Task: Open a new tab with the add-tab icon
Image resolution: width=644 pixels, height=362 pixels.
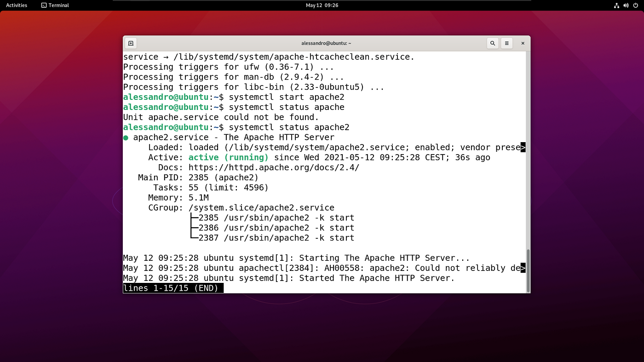Action: pyautogui.click(x=131, y=43)
